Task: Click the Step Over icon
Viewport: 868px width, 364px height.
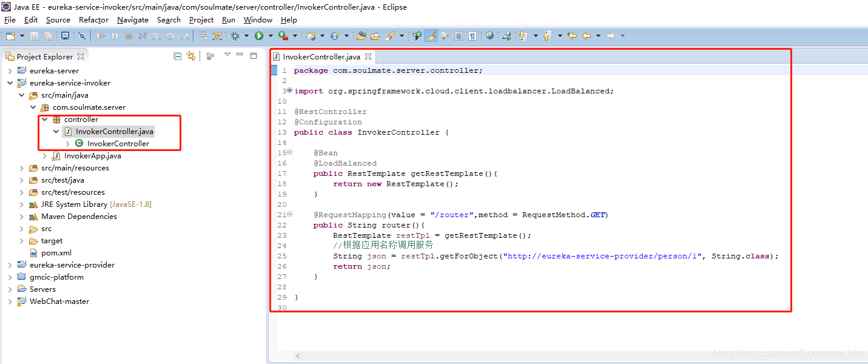Action: pyautogui.click(x=170, y=36)
